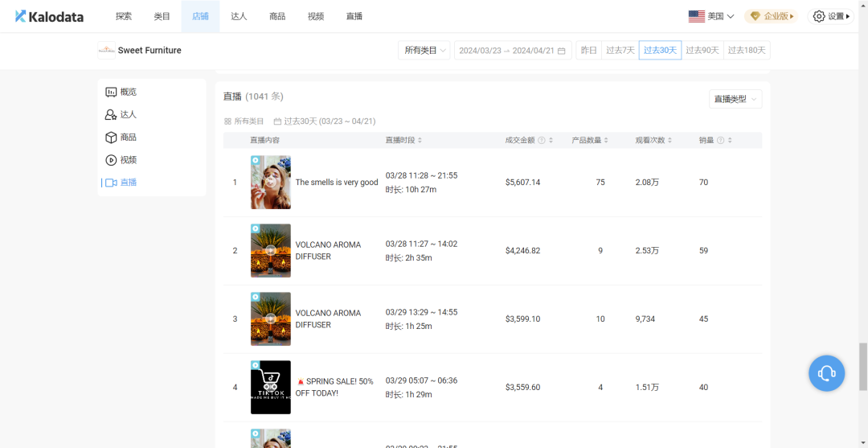Open thumbnail of 'The smells is very good' livestream
This screenshot has width=868, height=448.
(271, 183)
